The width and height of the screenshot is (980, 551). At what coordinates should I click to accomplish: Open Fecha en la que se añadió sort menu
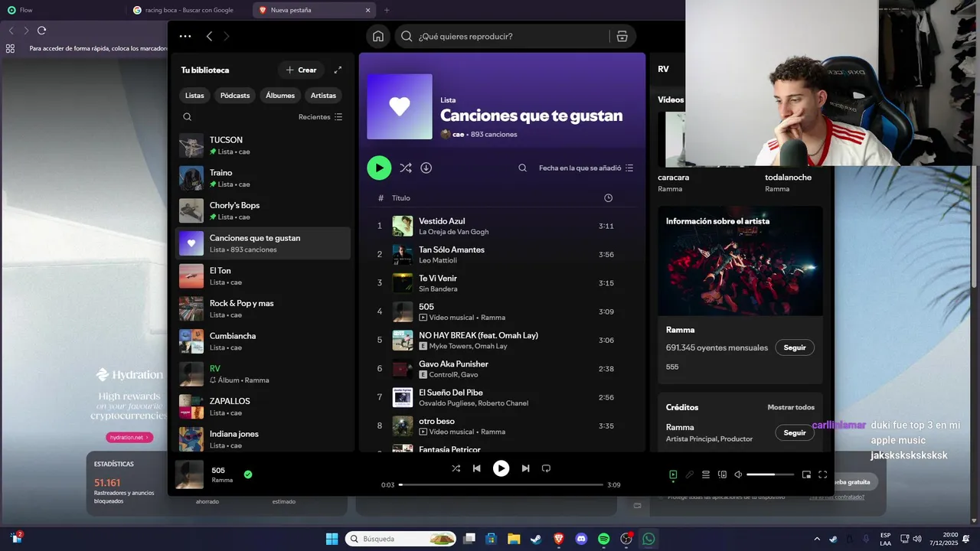586,168
